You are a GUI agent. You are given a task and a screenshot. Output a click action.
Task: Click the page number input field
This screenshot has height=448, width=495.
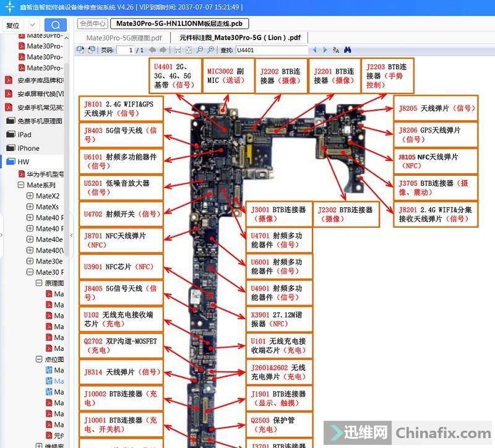point(130,50)
